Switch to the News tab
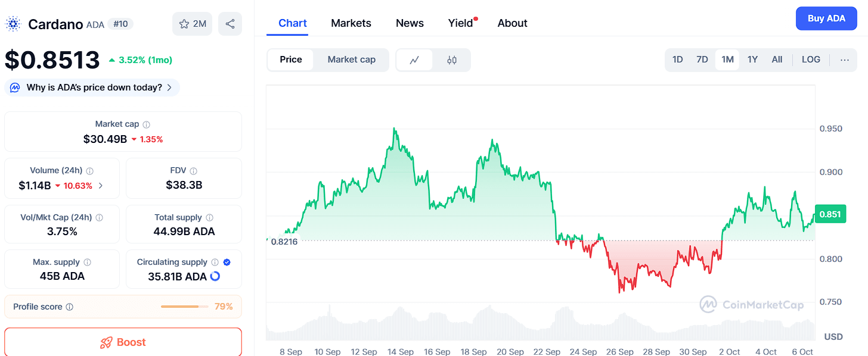The width and height of the screenshot is (868, 356). 410,23
